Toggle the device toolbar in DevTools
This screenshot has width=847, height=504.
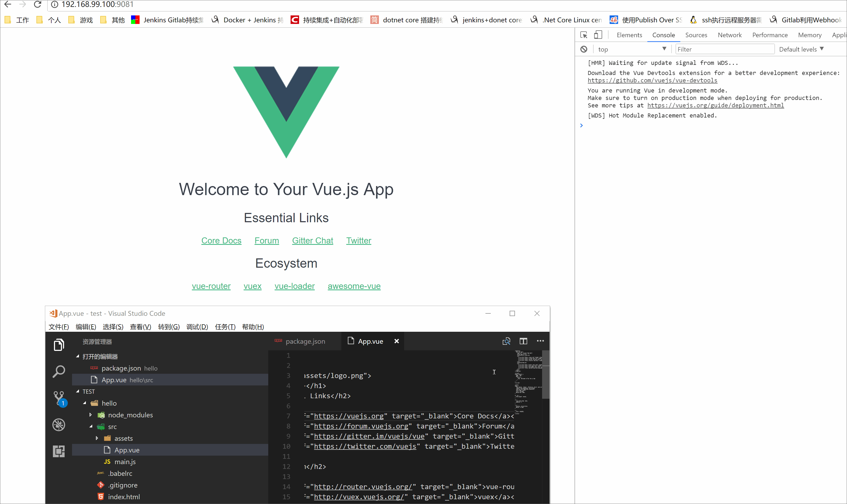[x=598, y=35]
